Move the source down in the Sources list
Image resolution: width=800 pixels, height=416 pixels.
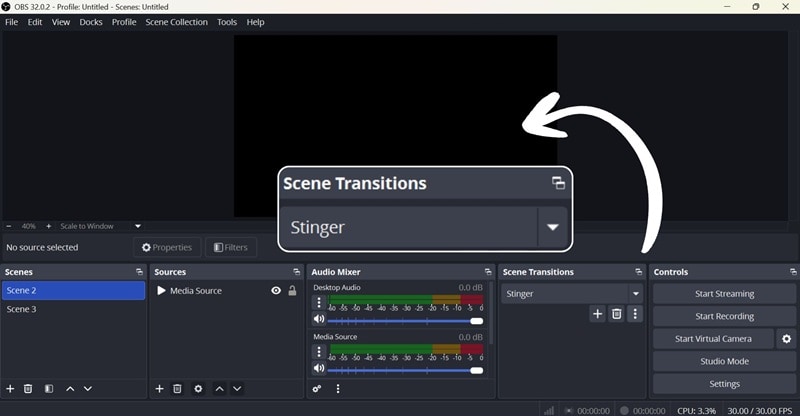coord(237,389)
